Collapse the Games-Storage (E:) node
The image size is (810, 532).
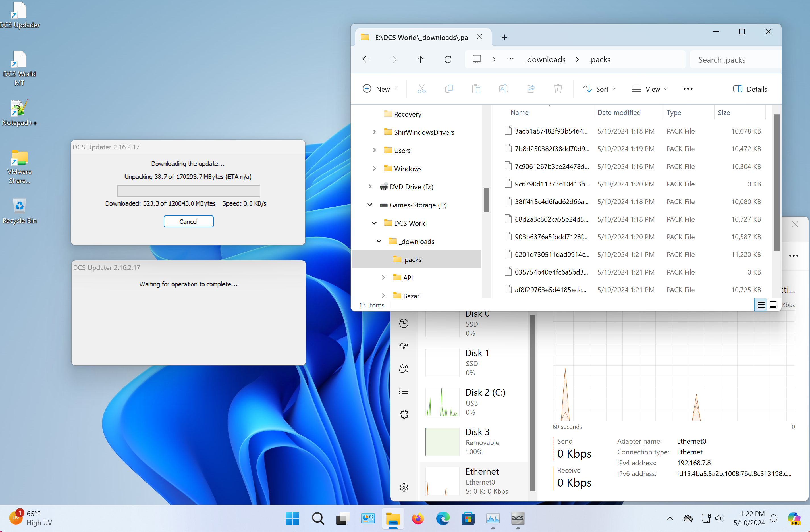click(369, 205)
